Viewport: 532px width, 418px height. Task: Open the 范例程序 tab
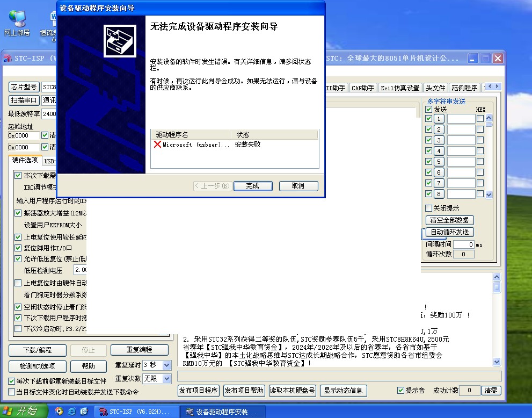[x=464, y=88]
